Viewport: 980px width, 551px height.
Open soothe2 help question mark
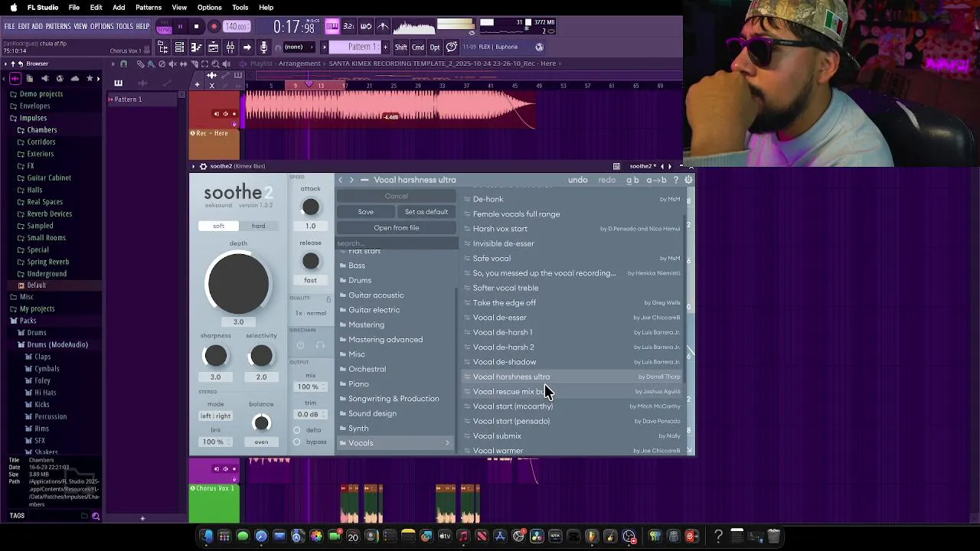pos(675,180)
